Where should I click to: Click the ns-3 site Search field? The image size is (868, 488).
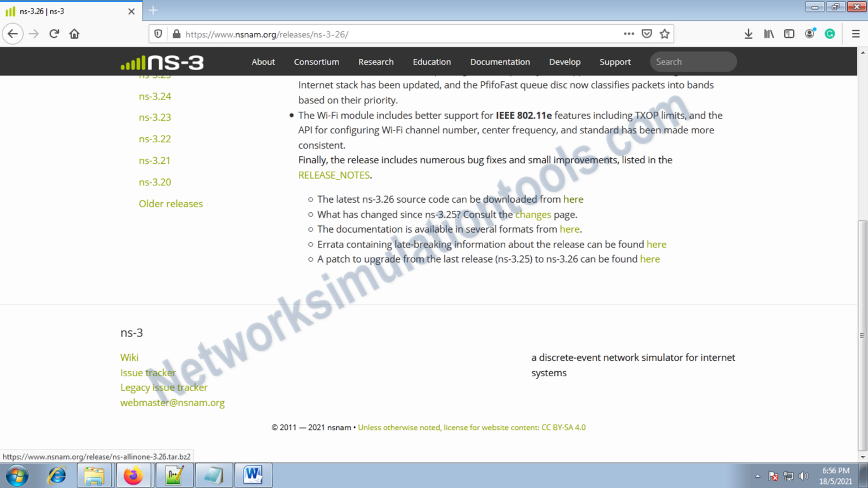(x=693, y=62)
